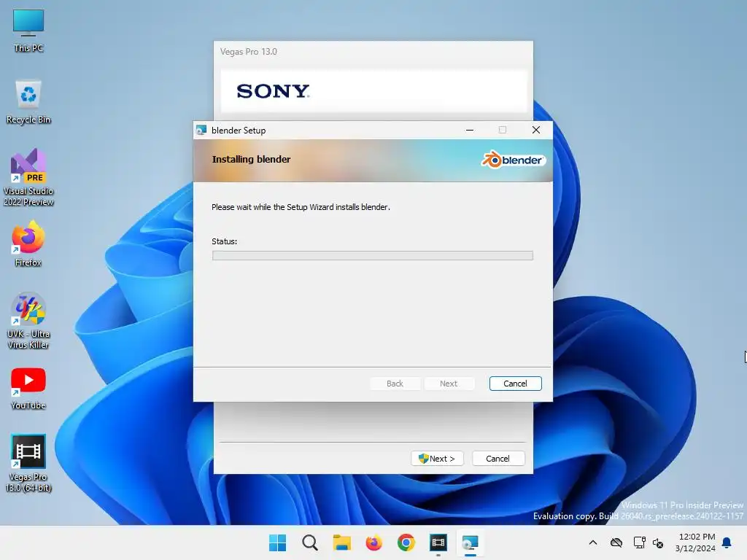Open Google Chrome from the taskbar
Viewport: 747px width, 560px height.
click(x=406, y=542)
